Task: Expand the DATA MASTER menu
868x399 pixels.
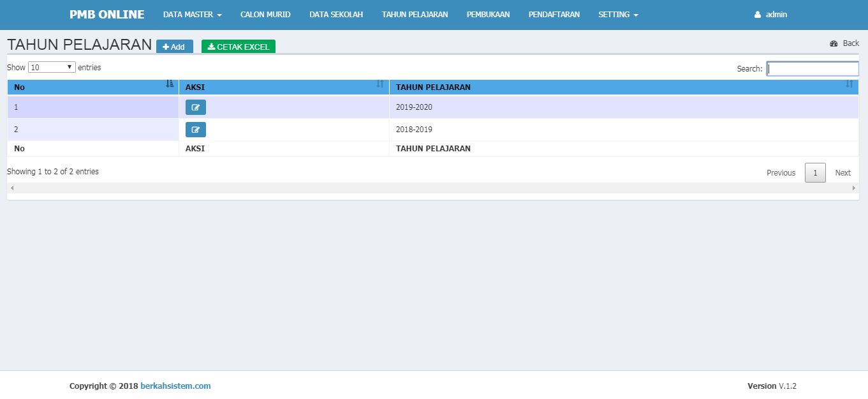Action: pos(192,15)
